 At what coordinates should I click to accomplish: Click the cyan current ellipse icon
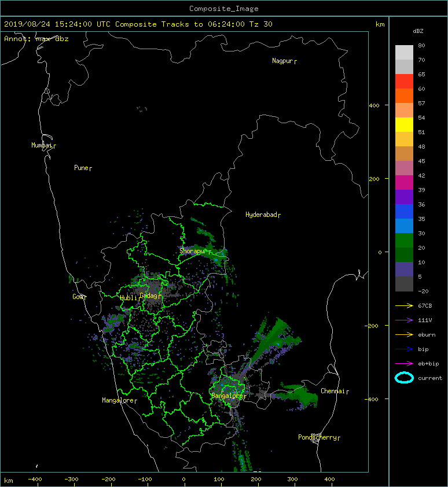(404, 378)
